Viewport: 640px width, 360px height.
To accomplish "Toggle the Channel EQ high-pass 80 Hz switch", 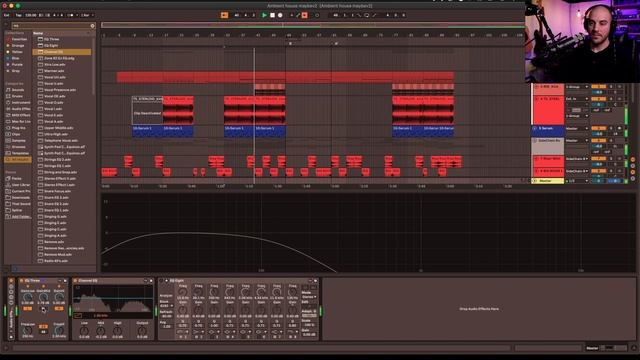I will (78, 316).
